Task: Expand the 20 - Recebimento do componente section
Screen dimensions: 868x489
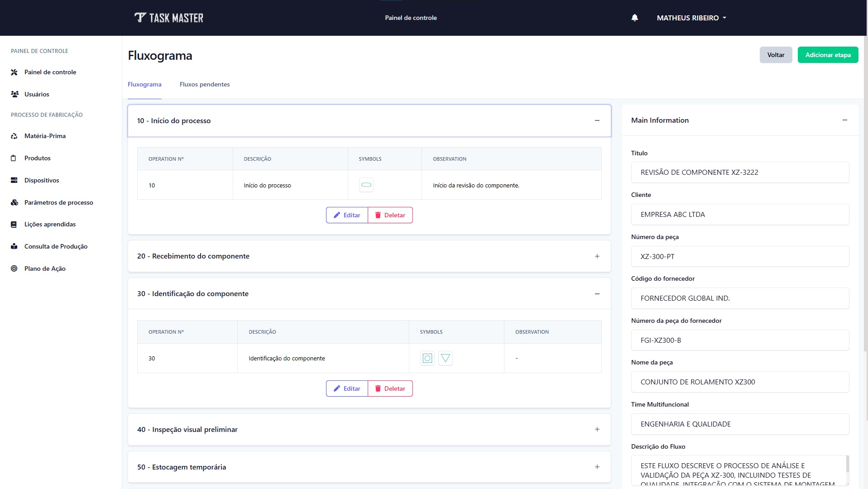Action: 597,256
